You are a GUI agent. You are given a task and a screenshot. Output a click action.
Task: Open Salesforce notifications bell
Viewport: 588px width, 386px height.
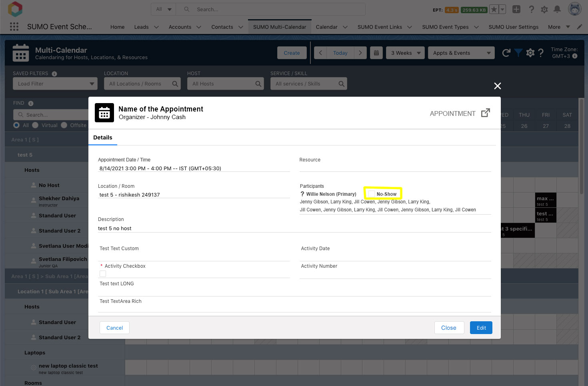point(557,9)
